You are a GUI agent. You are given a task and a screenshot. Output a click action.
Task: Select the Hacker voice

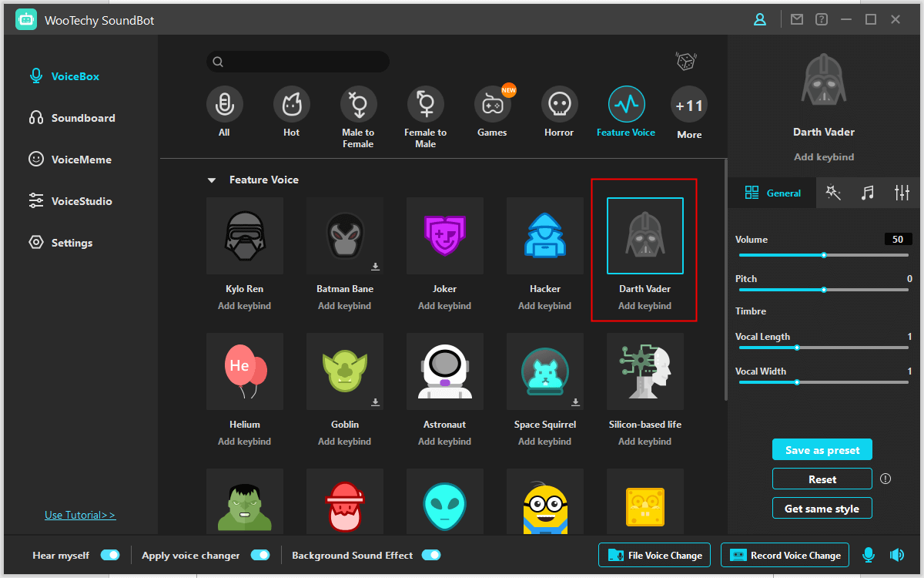[x=545, y=236]
